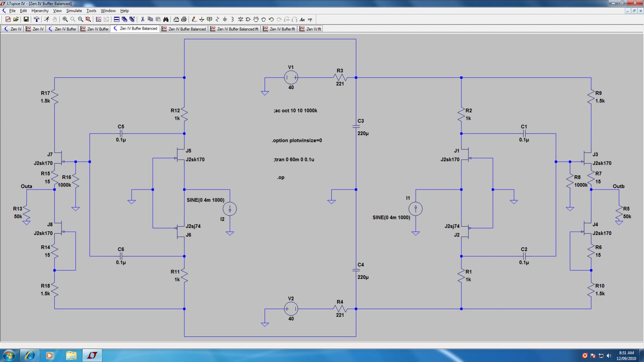644x362 pixels.
Task: Click the J5 J2sk170 model label
Action: click(195, 160)
